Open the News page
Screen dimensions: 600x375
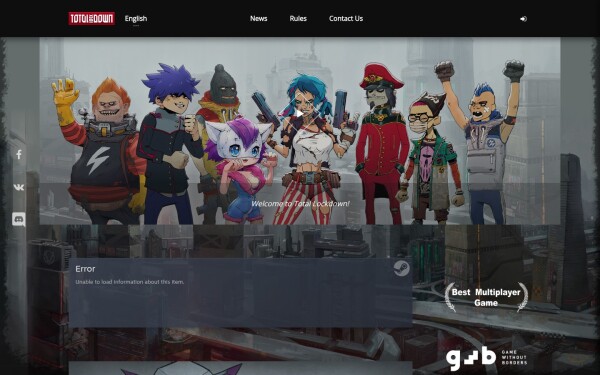click(258, 18)
